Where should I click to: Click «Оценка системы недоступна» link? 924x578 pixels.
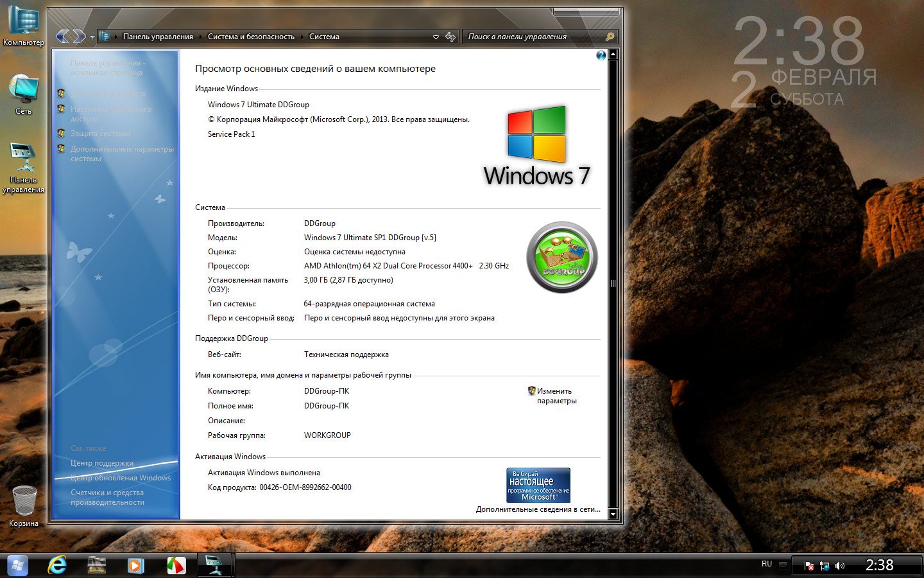355,252
